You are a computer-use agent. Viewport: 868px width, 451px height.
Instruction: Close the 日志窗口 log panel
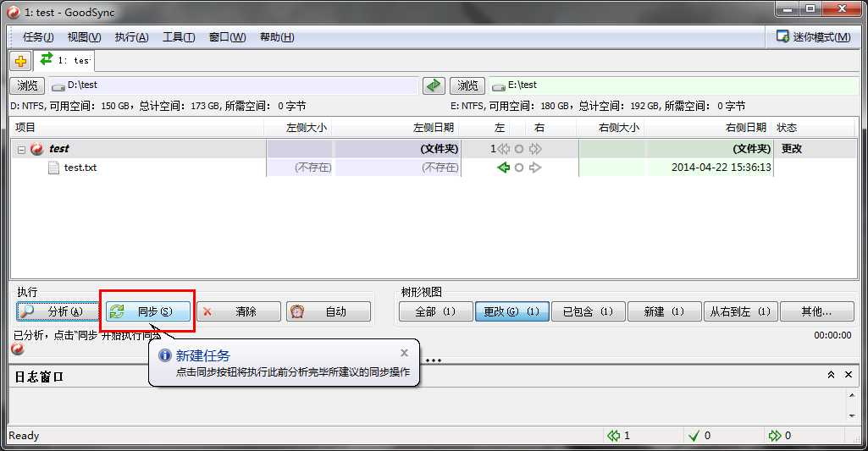tap(848, 375)
